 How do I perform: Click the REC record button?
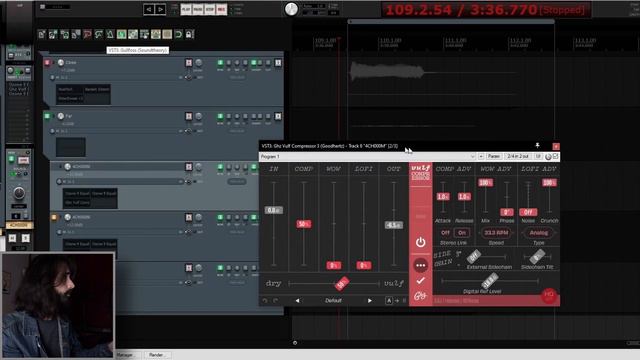pyautogui.click(x=222, y=9)
